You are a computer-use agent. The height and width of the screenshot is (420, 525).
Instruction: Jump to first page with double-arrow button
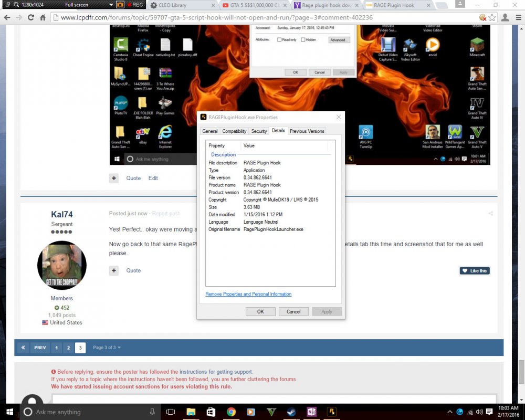click(23, 348)
